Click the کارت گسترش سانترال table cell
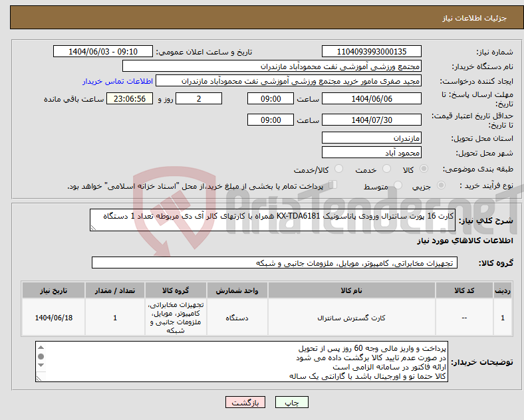Viewport: 524px width, 420px height. pos(352,317)
